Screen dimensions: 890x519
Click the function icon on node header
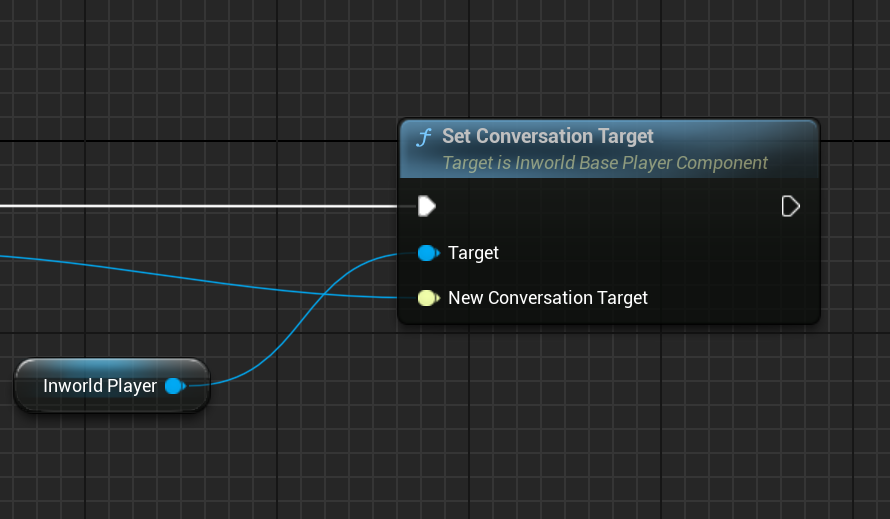coord(424,137)
